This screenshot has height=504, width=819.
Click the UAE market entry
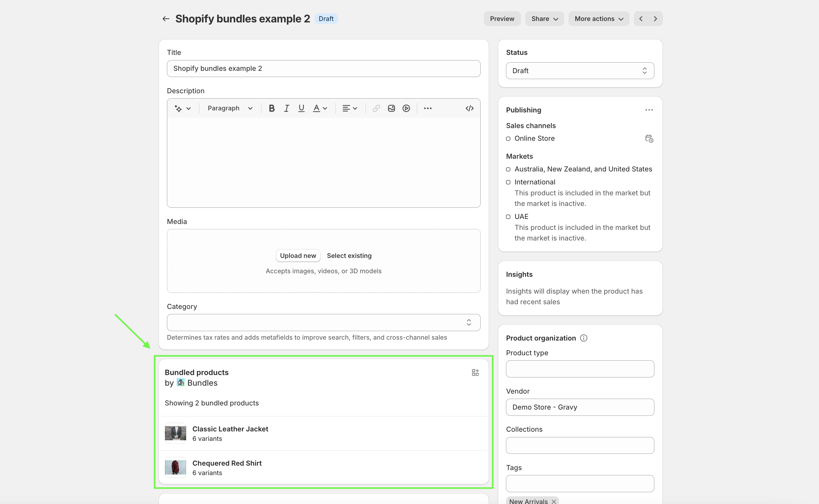(x=521, y=217)
